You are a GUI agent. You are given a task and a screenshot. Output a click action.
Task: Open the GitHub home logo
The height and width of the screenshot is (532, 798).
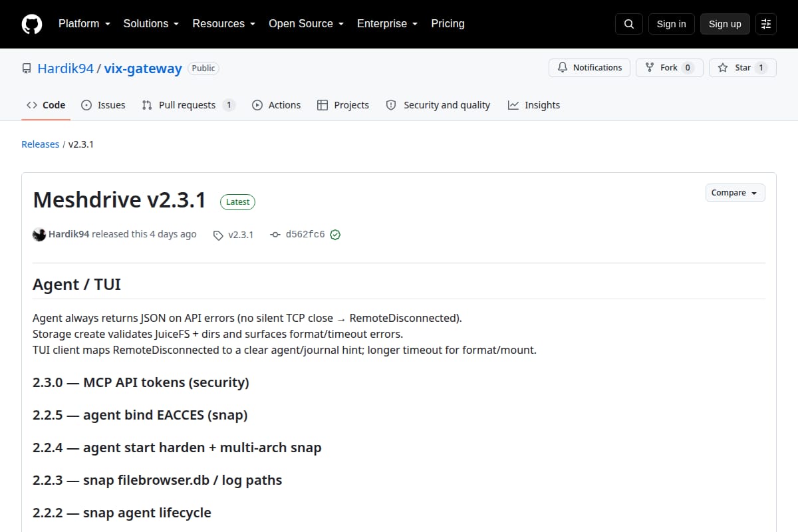coord(32,24)
